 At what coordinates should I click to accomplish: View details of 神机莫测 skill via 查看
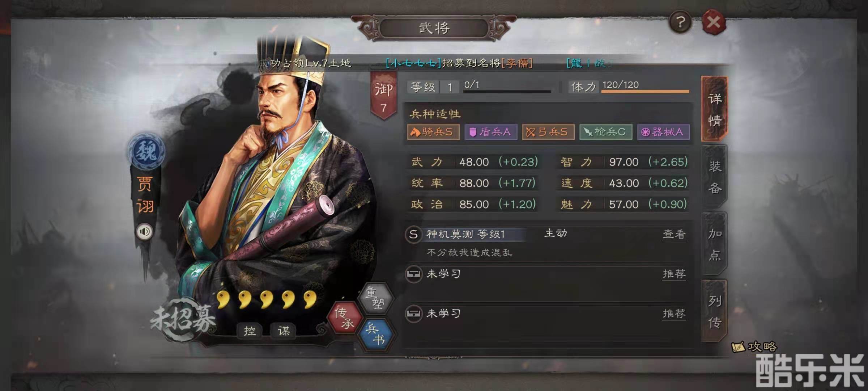coord(674,234)
